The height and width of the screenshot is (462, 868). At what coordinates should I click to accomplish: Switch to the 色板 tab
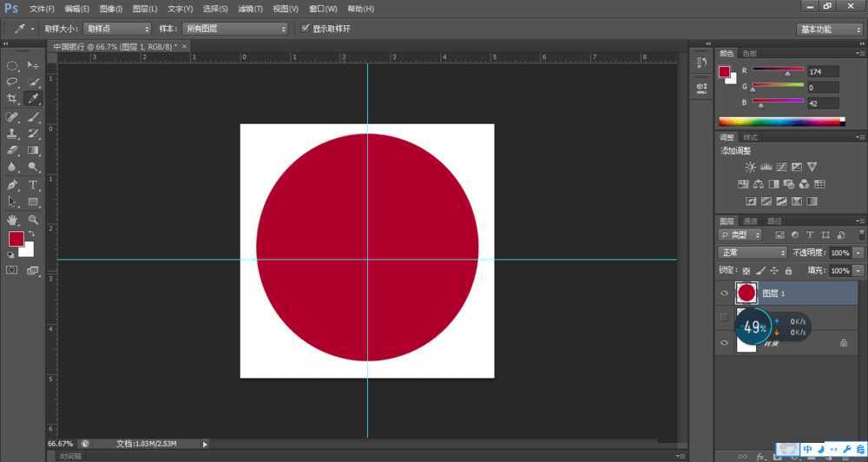click(748, 53)
